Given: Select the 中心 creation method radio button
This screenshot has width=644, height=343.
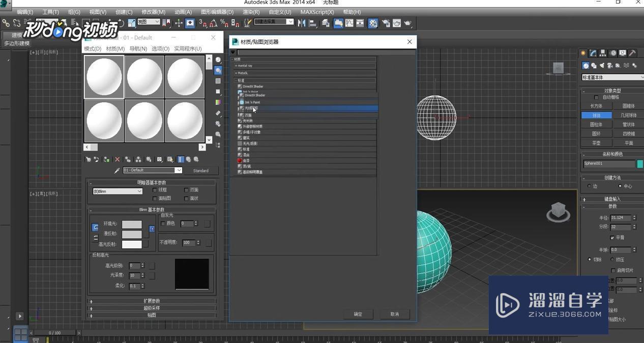Looking at the screenshot, I should 621,186.
